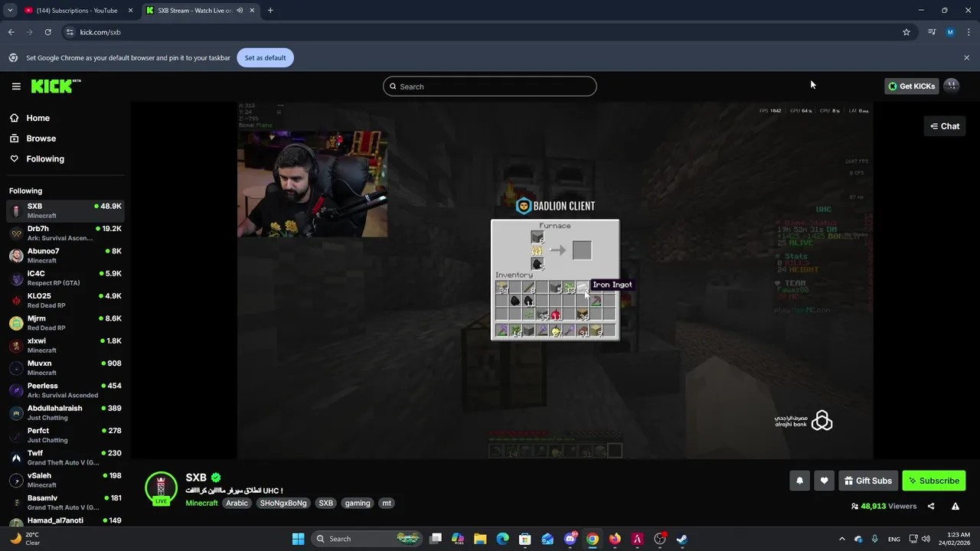Open File Explorer from taskbar
This screenshot has height=551, width=980.
[480, 539]
